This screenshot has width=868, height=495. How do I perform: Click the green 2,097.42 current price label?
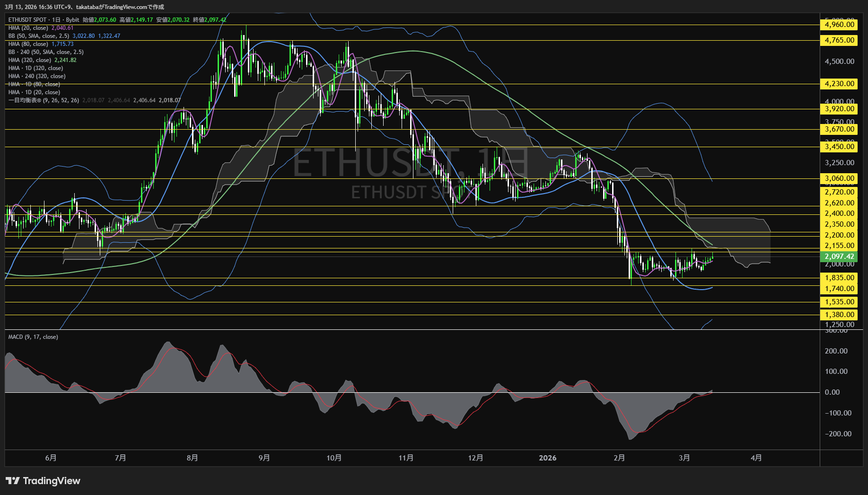pyautogui.click(x=839, y=256)
